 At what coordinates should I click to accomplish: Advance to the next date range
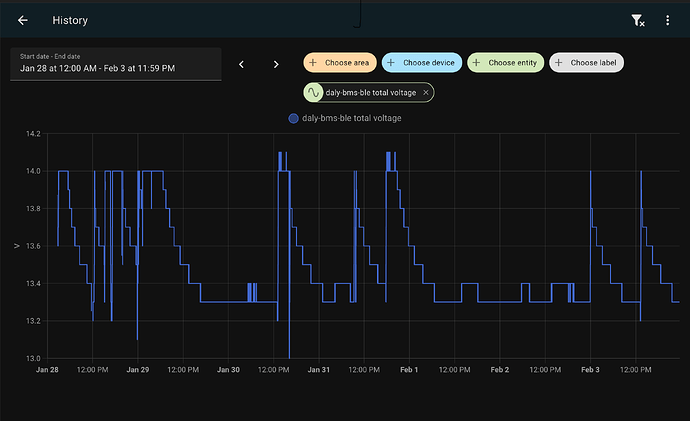276,64
